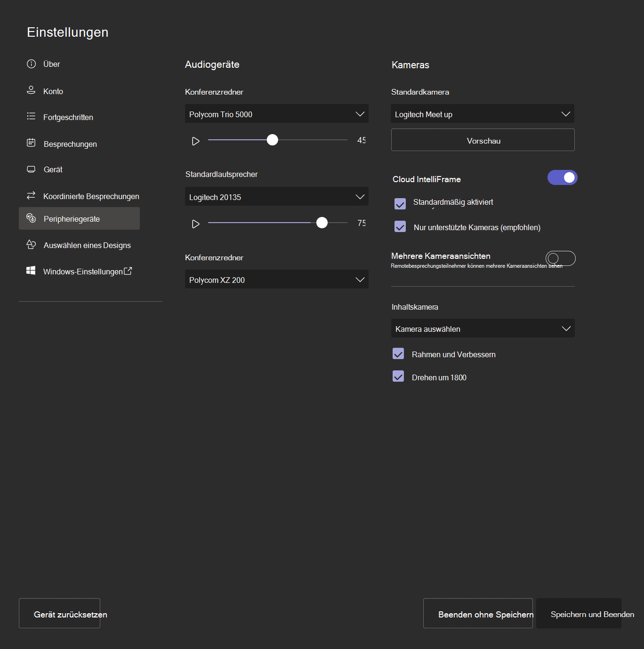
Task: Click the Cloud IntelliFrame label
Action: pyautogui.click(x=427, y=179)
